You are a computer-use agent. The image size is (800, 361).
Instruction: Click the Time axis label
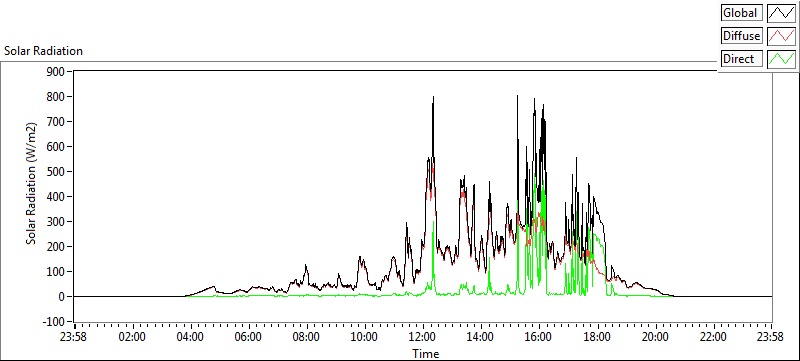pos(426,353)
